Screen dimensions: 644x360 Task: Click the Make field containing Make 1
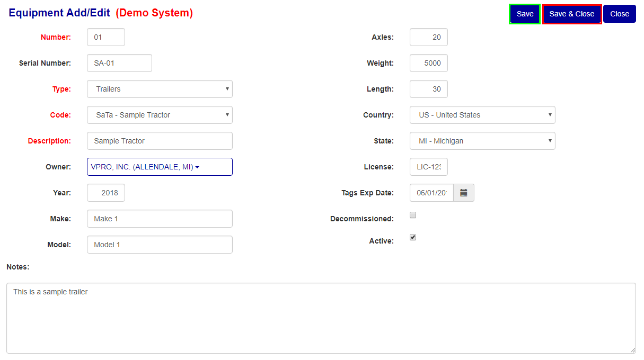point(160,219)
